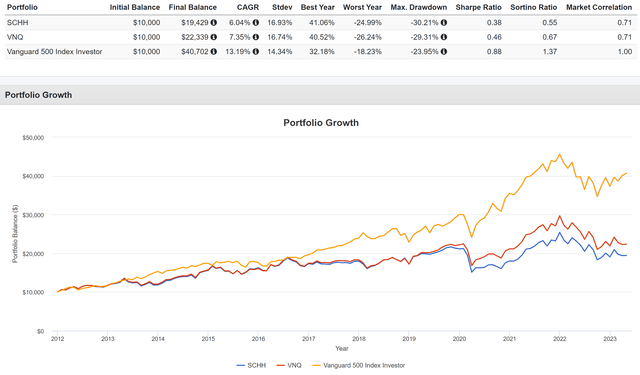640x375 pixels.
Task: Click info icon beside Vanguard 500 final balance
Action: tap(213, 52)
